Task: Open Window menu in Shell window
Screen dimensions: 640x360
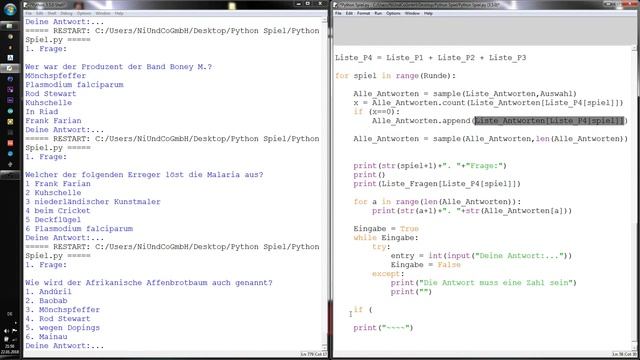Action: pyautogui.click(x=103, y=13)
